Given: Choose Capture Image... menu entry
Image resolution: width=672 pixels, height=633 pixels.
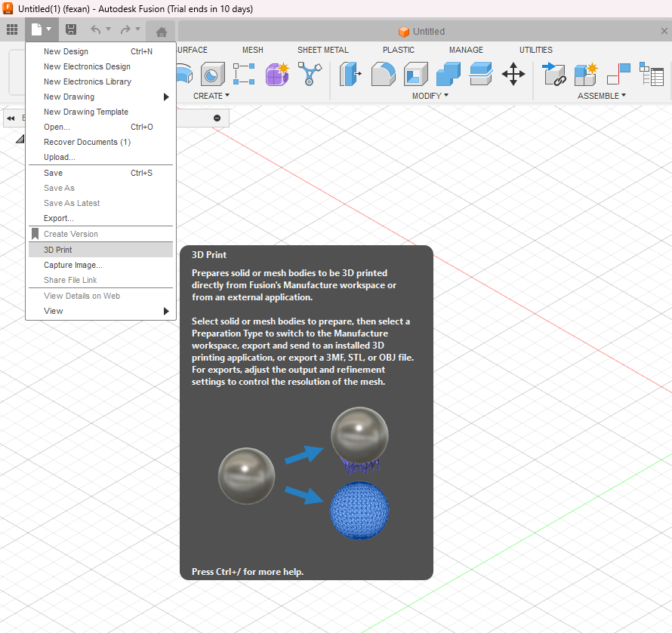Looking at the screenshot, I should tap(100, 265).
